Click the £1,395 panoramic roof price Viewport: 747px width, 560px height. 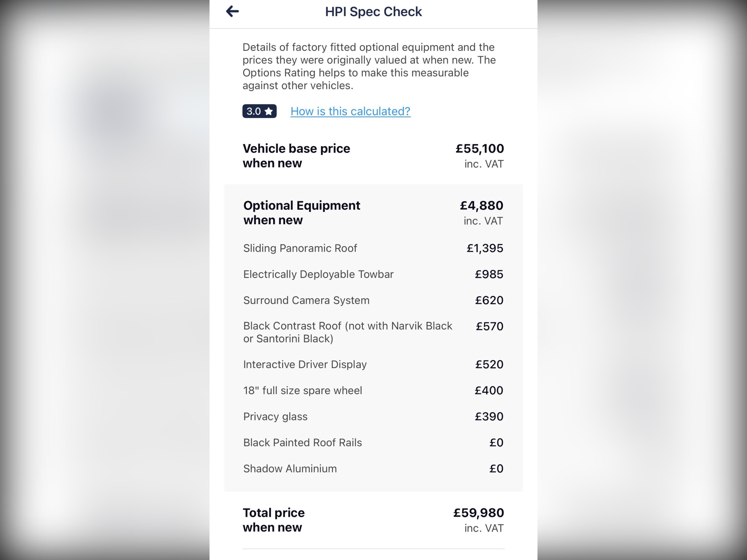(485, 248)
